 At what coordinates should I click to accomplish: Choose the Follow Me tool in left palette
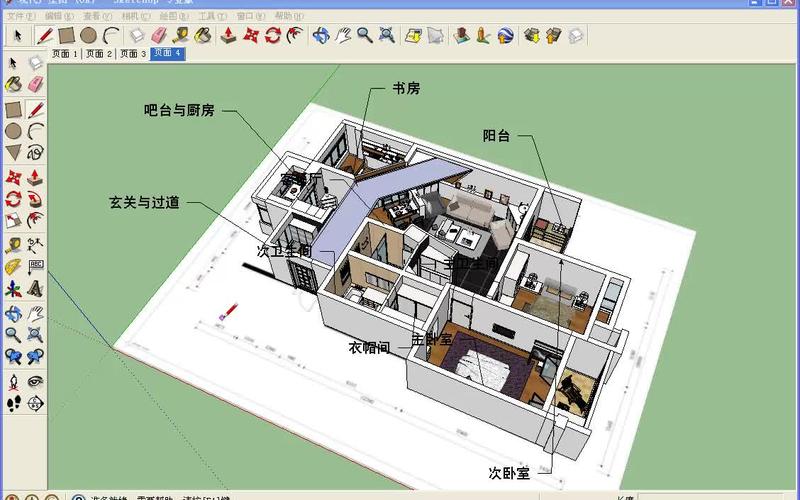[35, 198]
